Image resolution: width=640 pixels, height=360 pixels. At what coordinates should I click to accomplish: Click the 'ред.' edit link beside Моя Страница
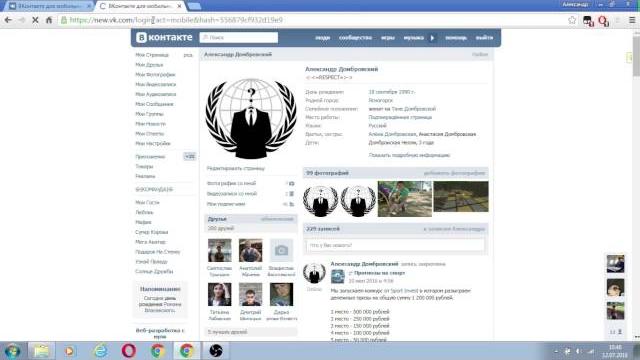click(188, 55)
